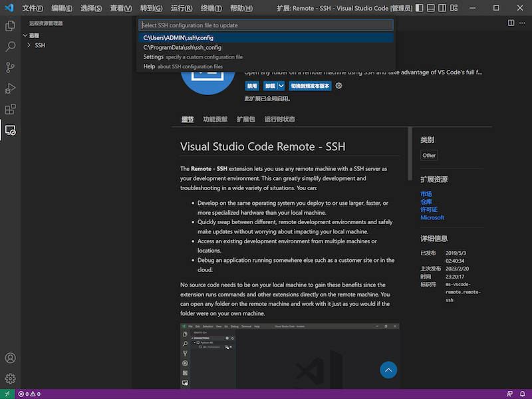Image resolution: width=532 pixels, height=399 pixels.
Task: Open the Manage gear in activity bar
Action: pyautogui.click(x=10, y=379)
